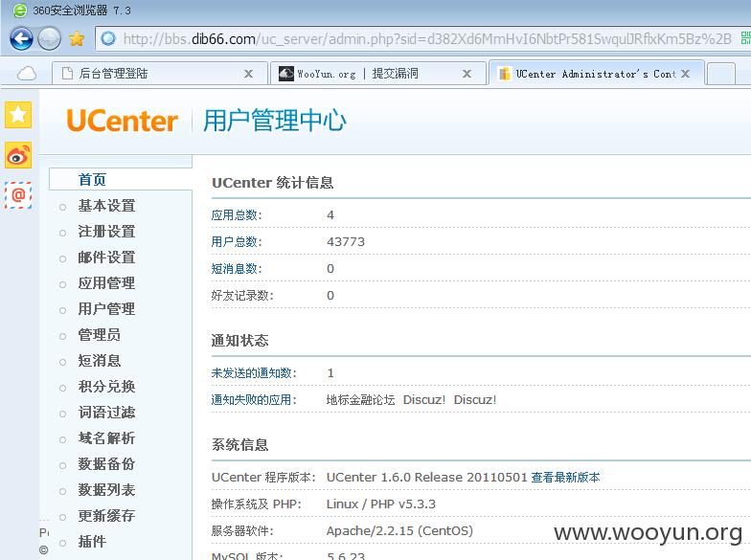
Task: Switch to the WooYun.org 提交漏洞 tab
Action: [378, 74]
